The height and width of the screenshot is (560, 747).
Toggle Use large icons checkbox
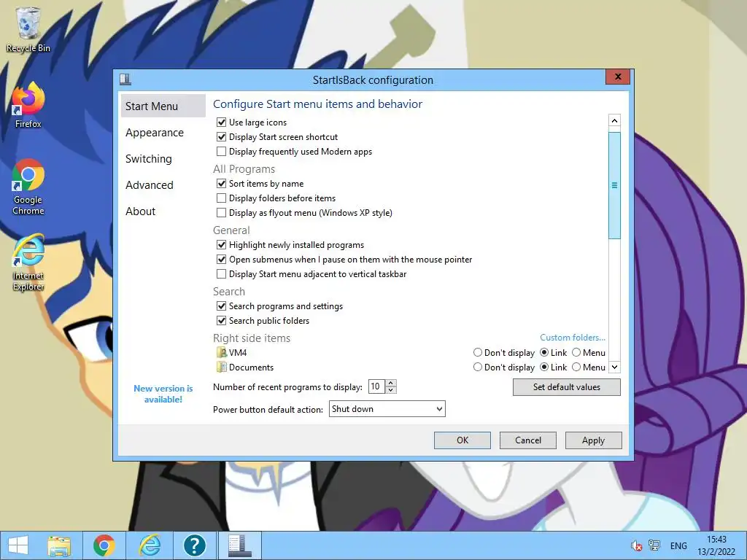221,122
